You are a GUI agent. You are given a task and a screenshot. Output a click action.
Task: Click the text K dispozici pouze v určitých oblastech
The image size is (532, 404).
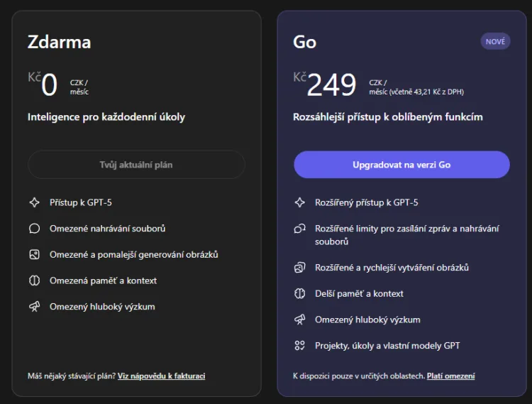point(359,376)
